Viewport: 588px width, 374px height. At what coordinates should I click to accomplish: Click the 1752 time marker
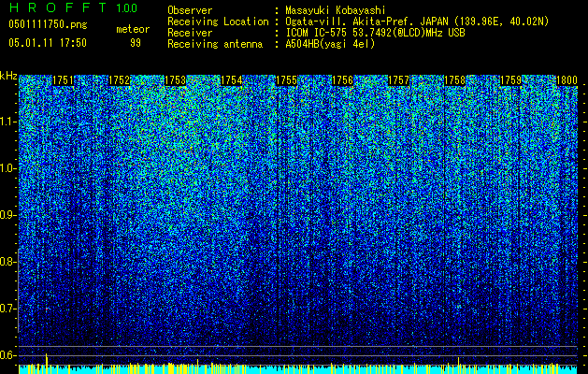[x=120, y=80]
